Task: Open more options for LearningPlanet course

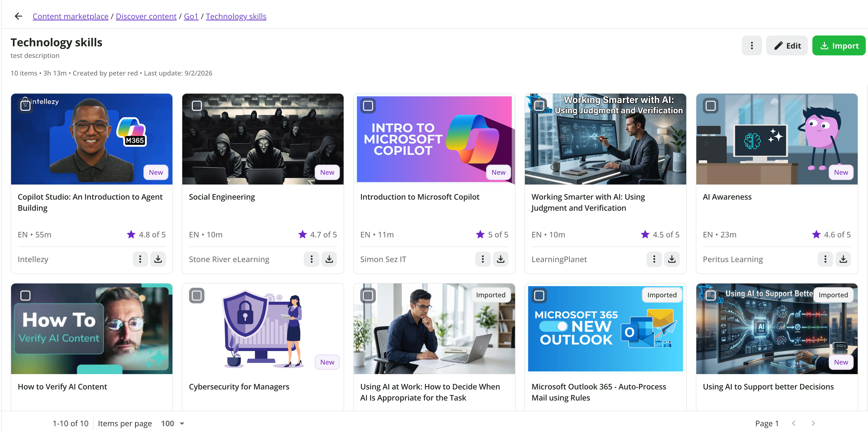Action: click(654, 259)
